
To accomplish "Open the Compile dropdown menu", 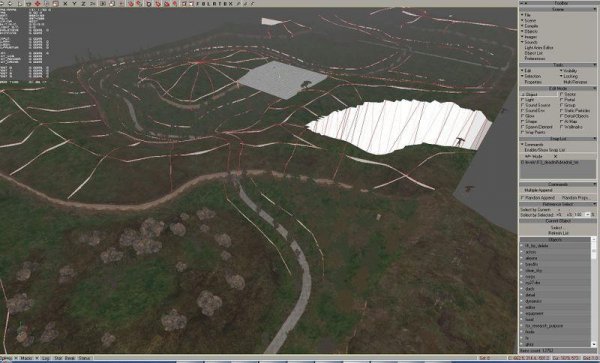I will click(529, 26).
